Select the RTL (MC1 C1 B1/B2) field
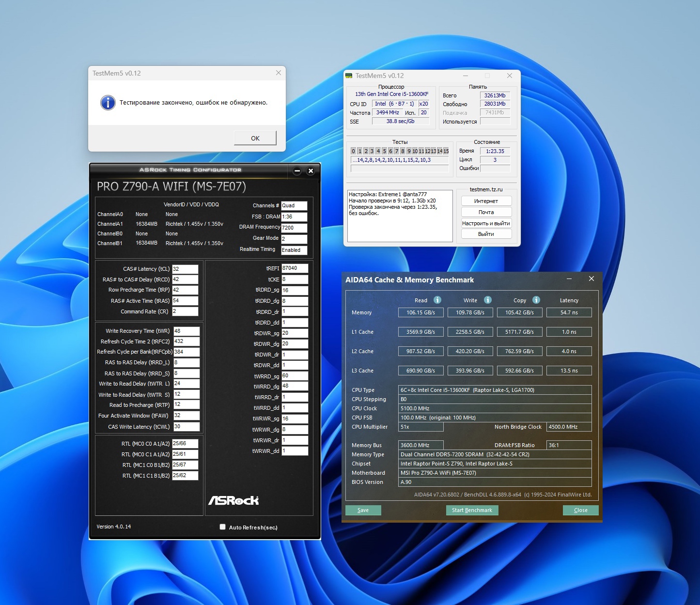Screen dimensions: 700x605 [186, 476]
